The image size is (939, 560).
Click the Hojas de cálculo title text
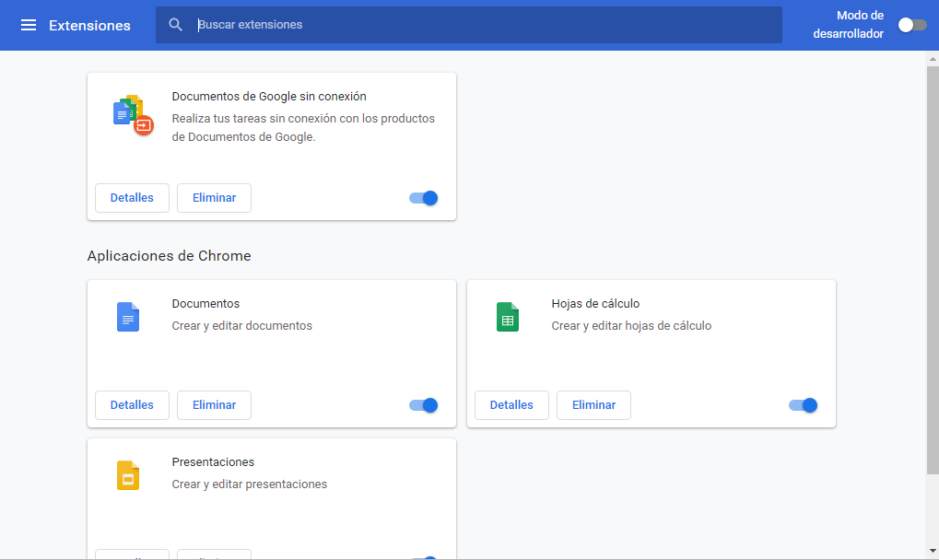[x=595, y=303]
